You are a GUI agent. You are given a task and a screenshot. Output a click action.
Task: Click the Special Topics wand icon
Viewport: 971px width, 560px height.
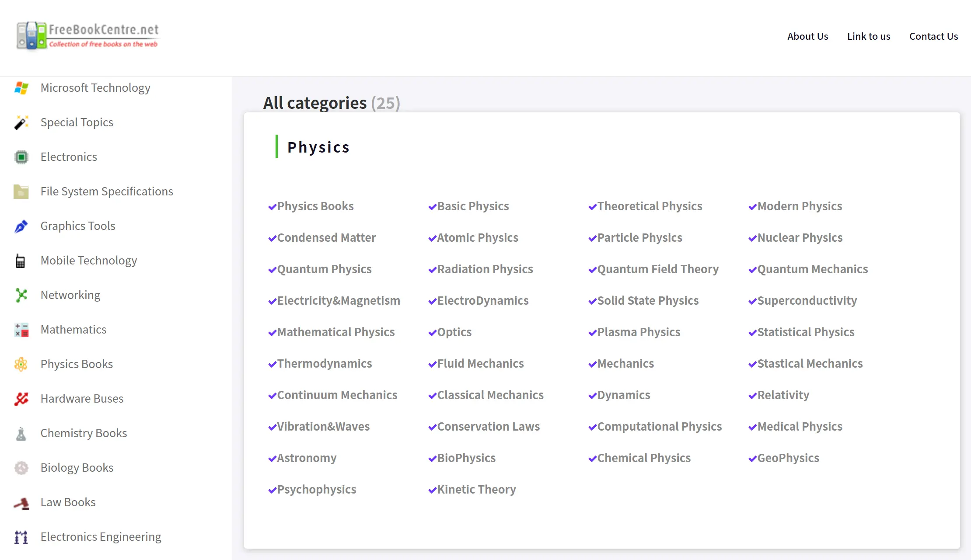pos(21,122)
